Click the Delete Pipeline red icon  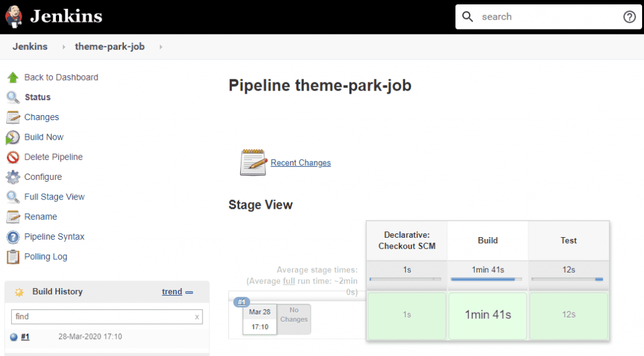tap(13, 157)
